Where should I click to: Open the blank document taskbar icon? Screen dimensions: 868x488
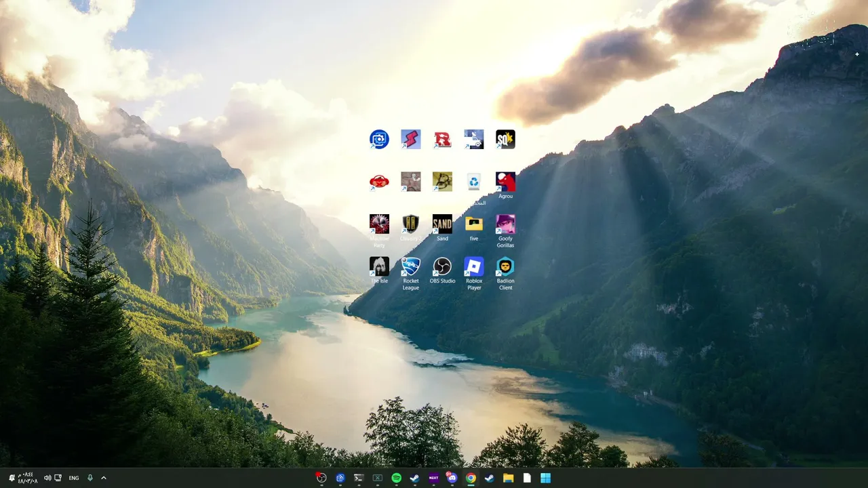tap(527, 478)
